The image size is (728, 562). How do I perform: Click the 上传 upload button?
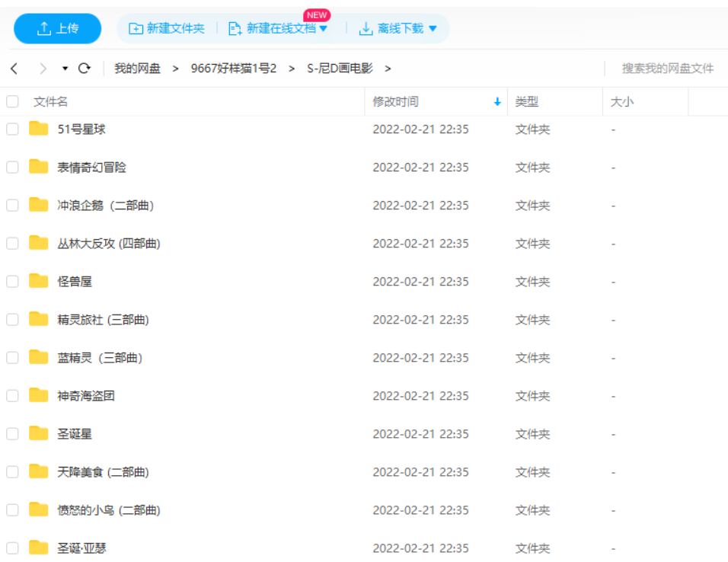point(58,29)
